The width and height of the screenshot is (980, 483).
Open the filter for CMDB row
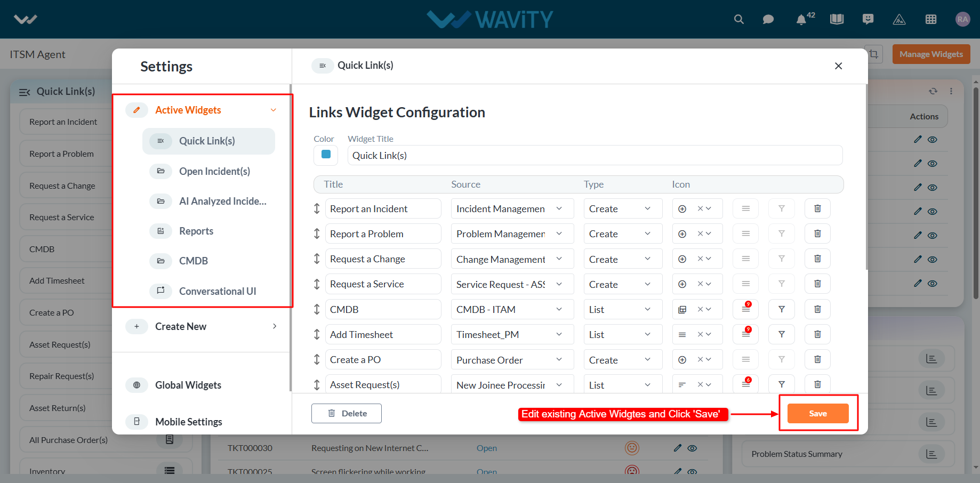[782, 309]
